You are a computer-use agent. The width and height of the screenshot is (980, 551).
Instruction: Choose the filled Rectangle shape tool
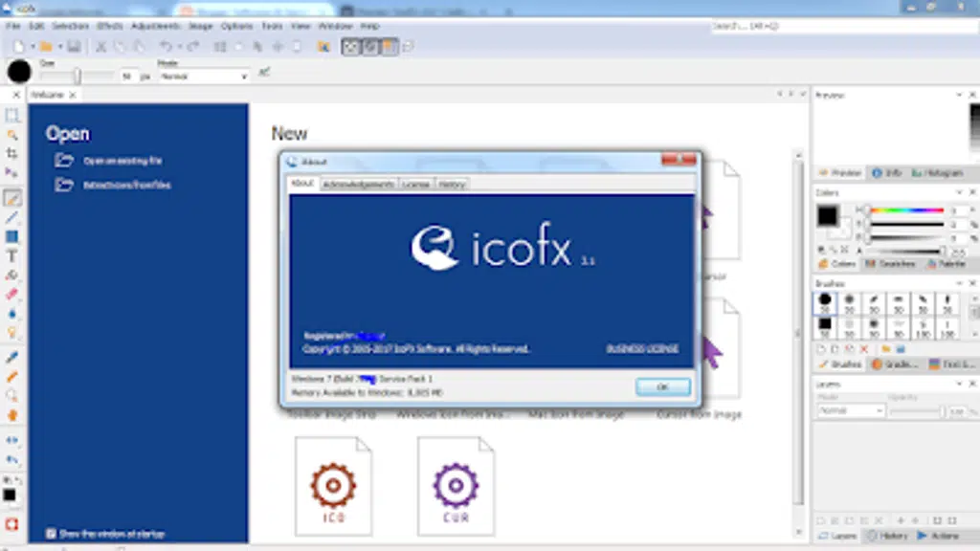[11, 237]
